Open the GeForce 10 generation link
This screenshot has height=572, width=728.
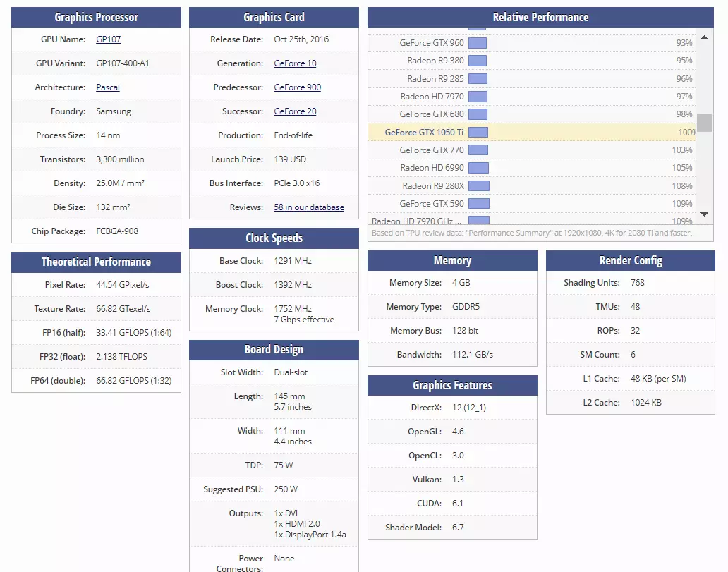coord(295,63)
